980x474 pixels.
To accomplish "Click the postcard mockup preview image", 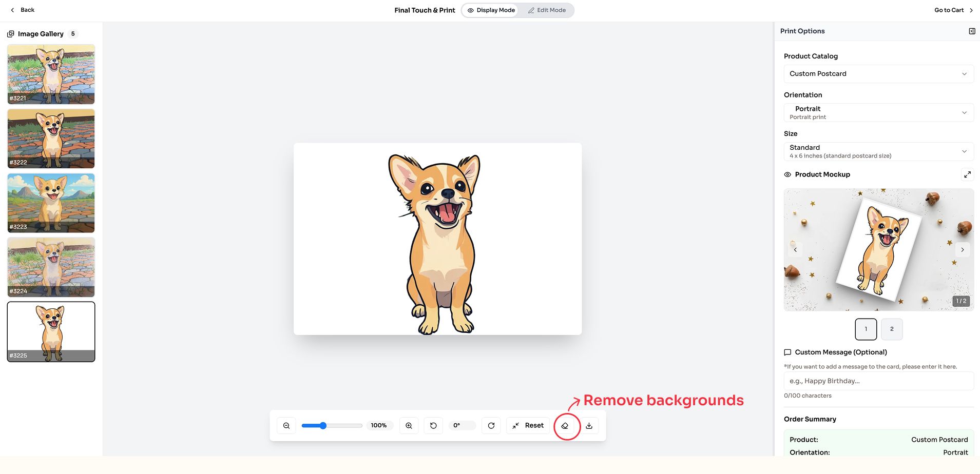I will pos(879,250).
